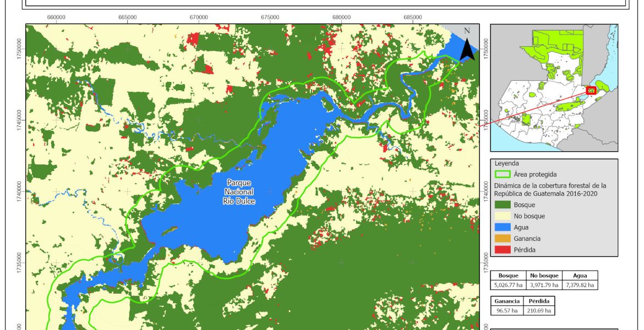
Task: Click the No bosque cream legend swatch
Action: tap(502, 216)
